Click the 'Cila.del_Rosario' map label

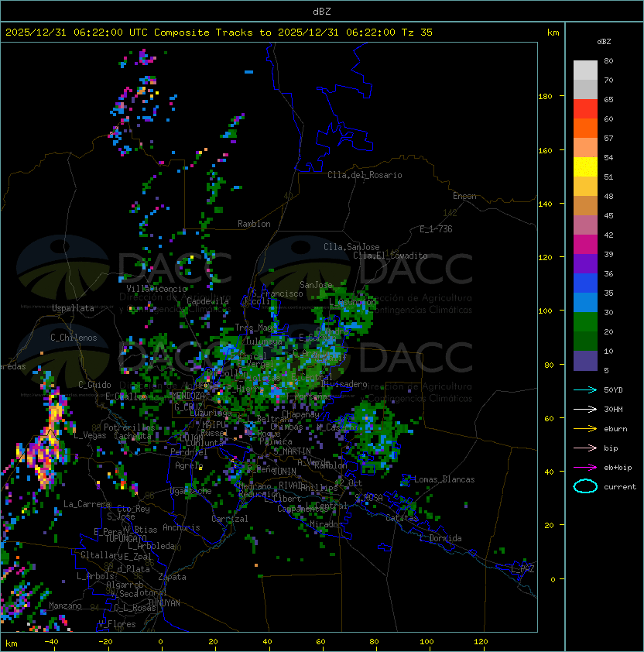click(x=365, y=176)
